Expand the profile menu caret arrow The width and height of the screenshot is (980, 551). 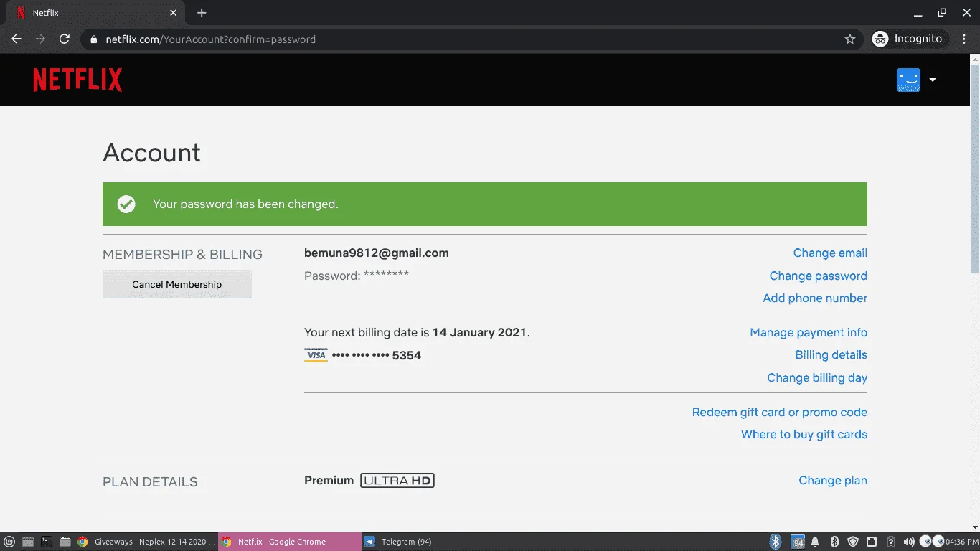(933, 80)
